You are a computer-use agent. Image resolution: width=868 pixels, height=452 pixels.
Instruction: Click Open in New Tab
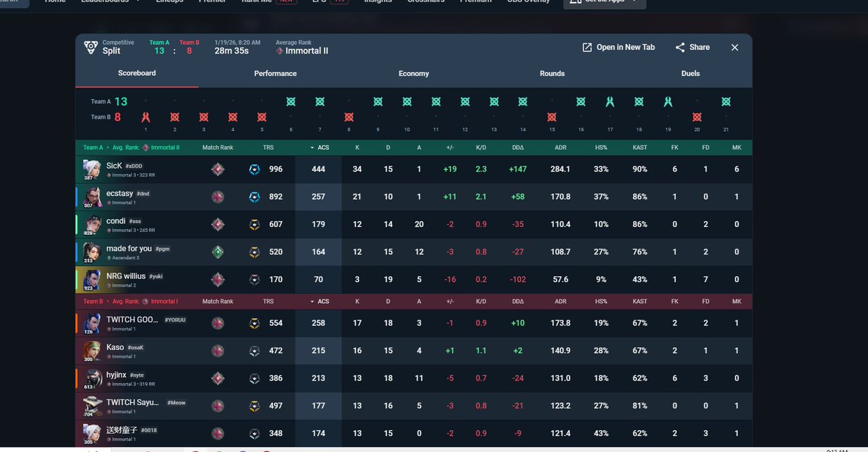[x=618, y=47]
